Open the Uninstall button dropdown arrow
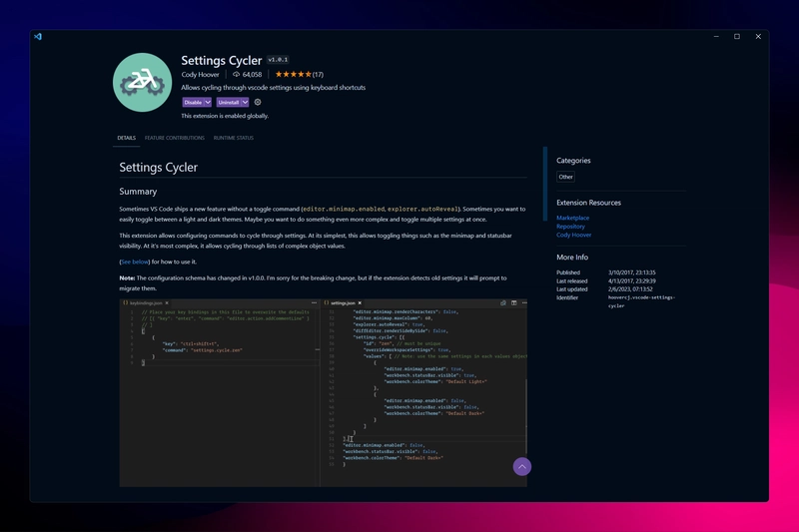Image resolution: width=799 pixels, height=532 pixels. pyautogui.click(x=245, y=103)
